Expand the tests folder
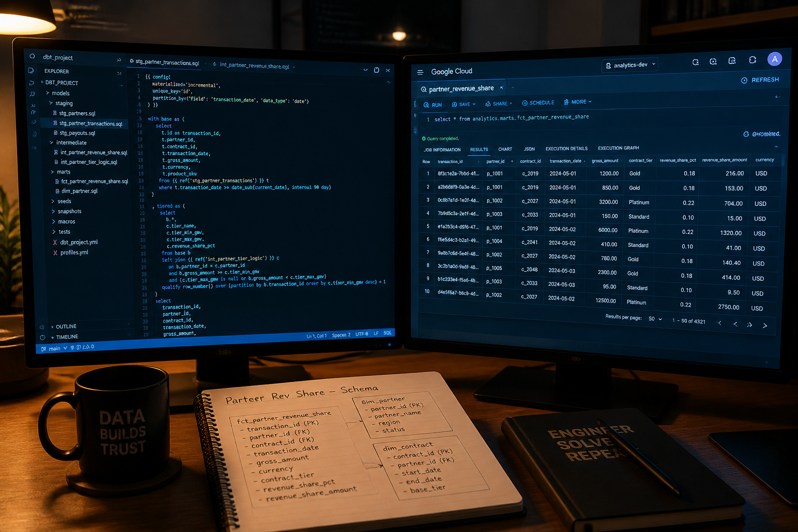The height and width of the screenshot is (532, 798). click(61, 232)
